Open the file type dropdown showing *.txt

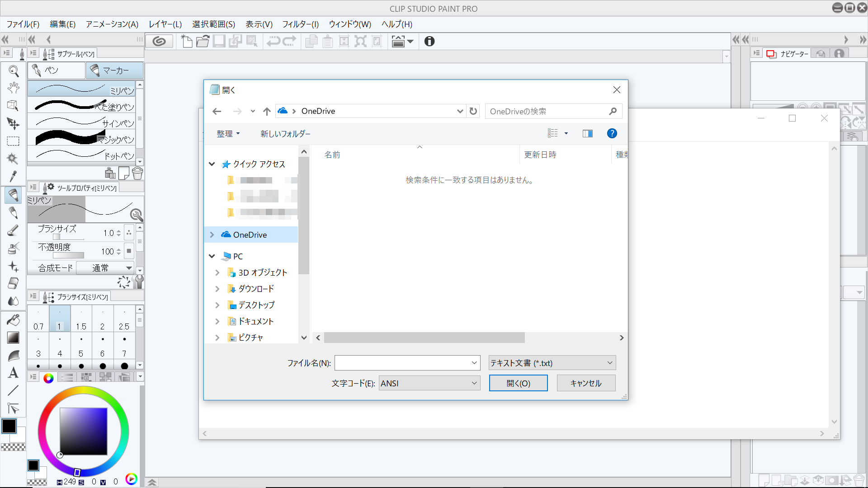[x=552, y=363]
